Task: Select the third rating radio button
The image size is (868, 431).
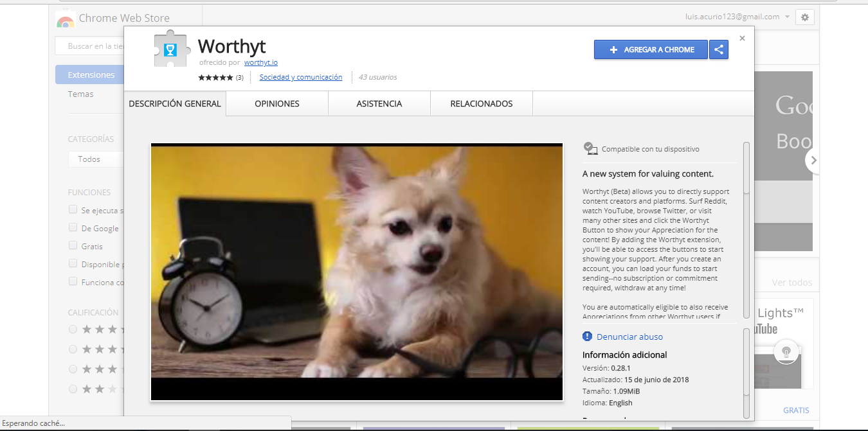Action: pyautogui.click(x=73, y=369)
